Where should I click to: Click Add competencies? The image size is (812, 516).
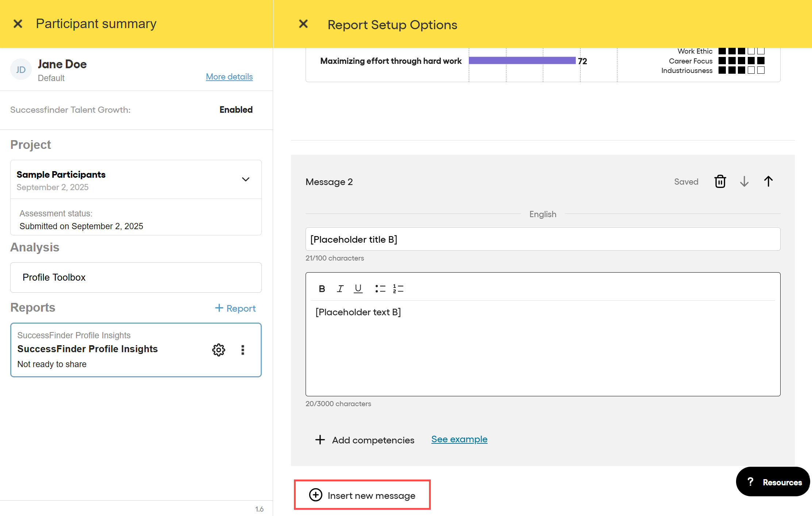[x=364, y=440]
